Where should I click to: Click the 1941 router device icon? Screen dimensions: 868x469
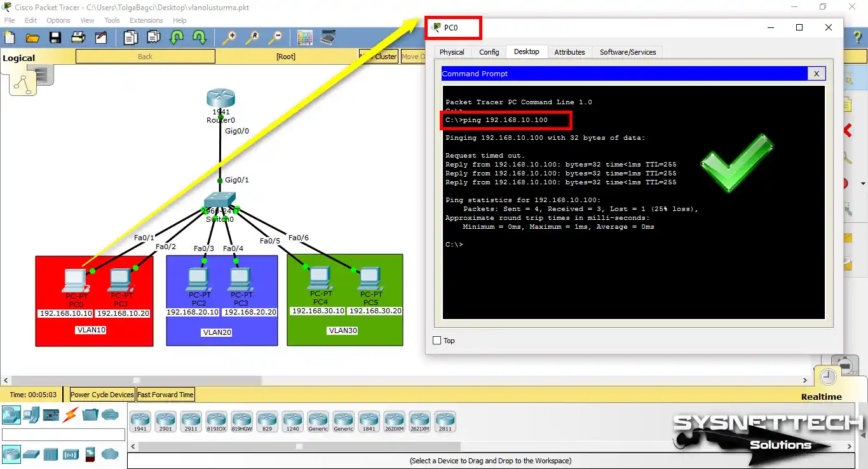tap(220, 99)
